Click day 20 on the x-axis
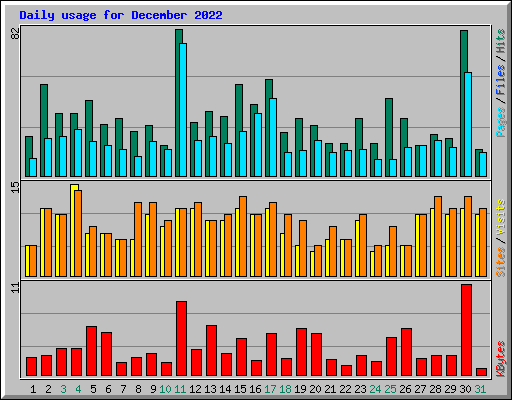This screenshot has height=400, width=512. pos(315,389)
